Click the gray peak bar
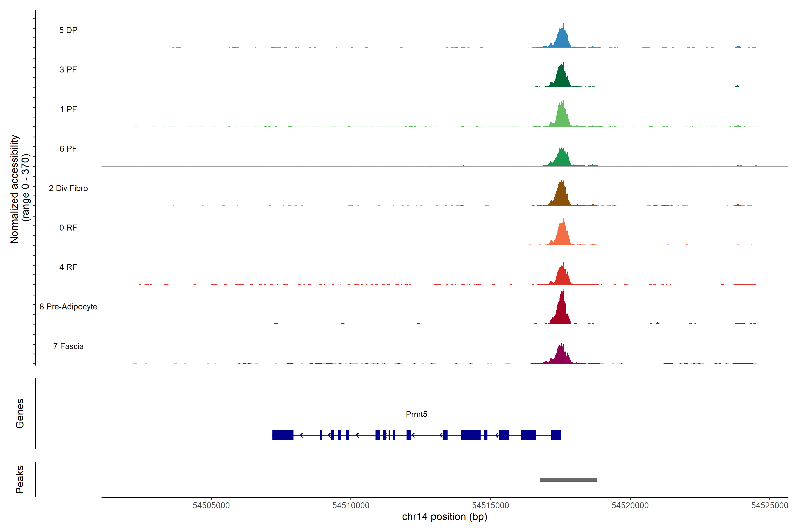Image resolution: width=798 pixels, height=532 pixels. (568, 480)
